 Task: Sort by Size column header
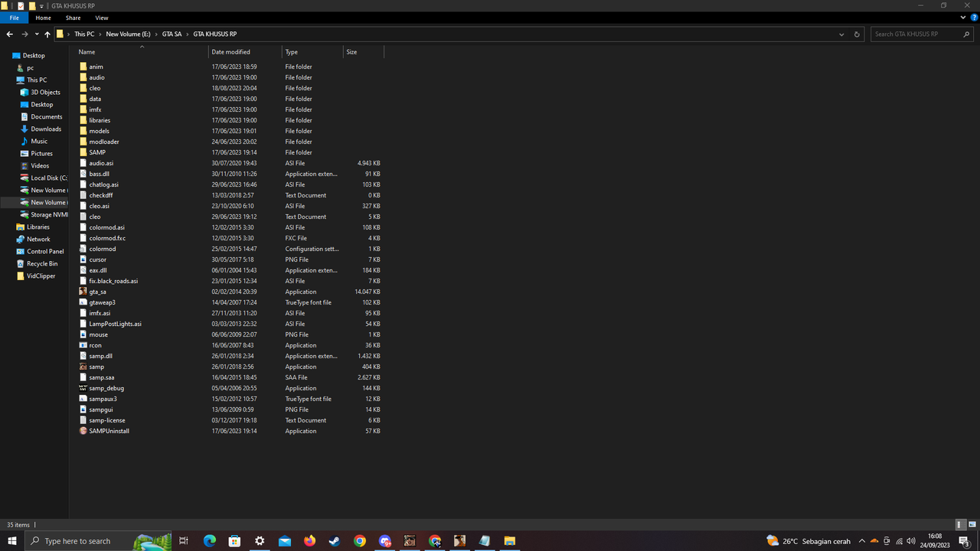point(364,52)
